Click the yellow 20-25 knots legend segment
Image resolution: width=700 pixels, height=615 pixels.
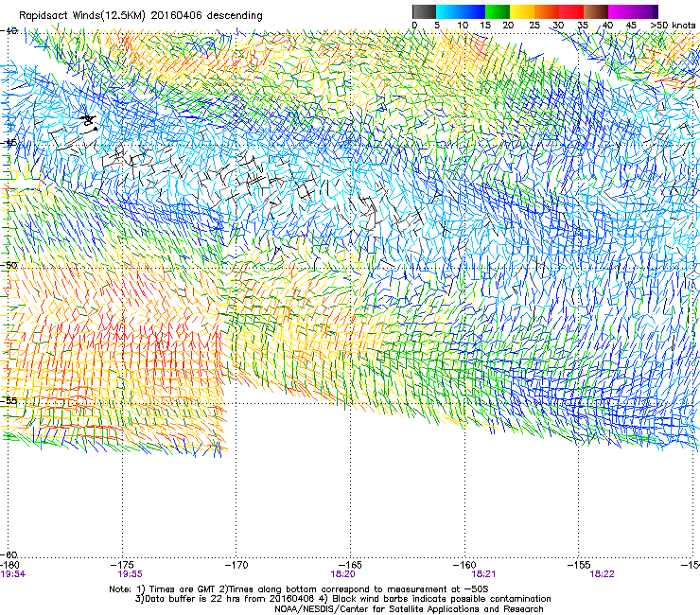pyautogui.click(x=522, y=11)
